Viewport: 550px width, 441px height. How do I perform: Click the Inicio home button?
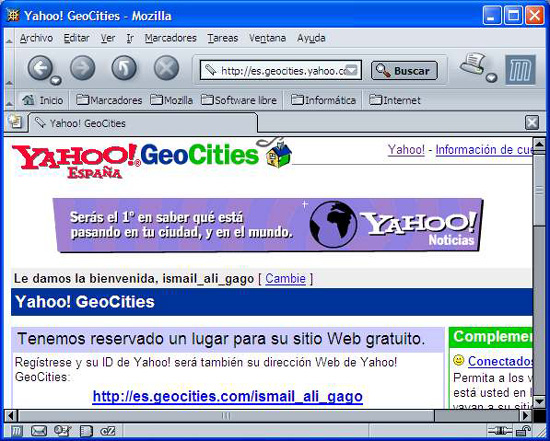[x=42, y=100]
